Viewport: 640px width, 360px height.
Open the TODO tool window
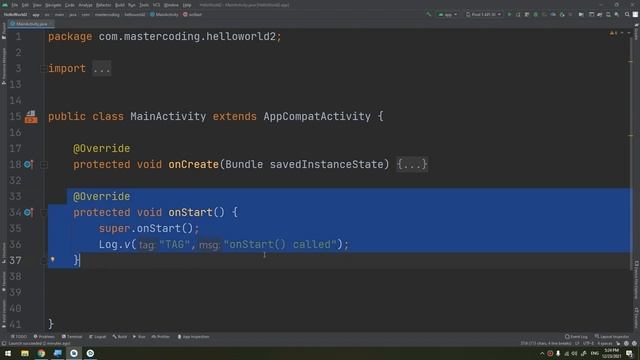click(x=19, y=337)
